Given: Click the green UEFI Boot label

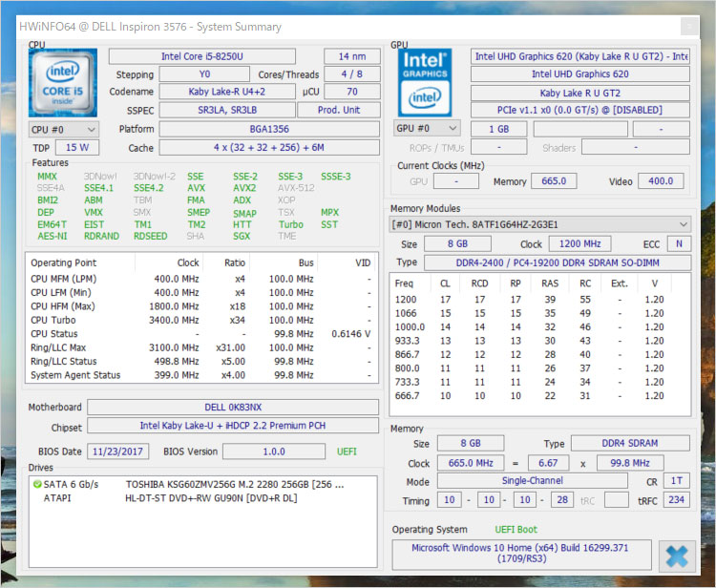Looking at the screenshot, I should [x=516, y=530].
